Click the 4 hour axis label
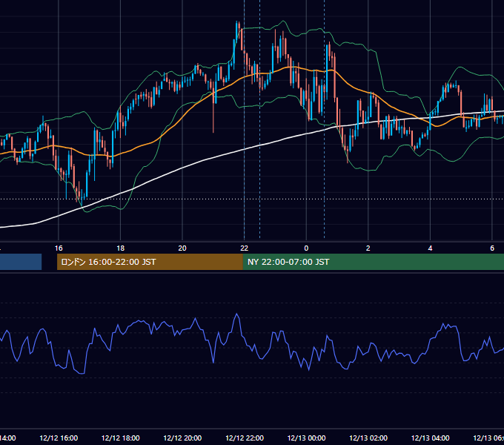 point(430,248)
